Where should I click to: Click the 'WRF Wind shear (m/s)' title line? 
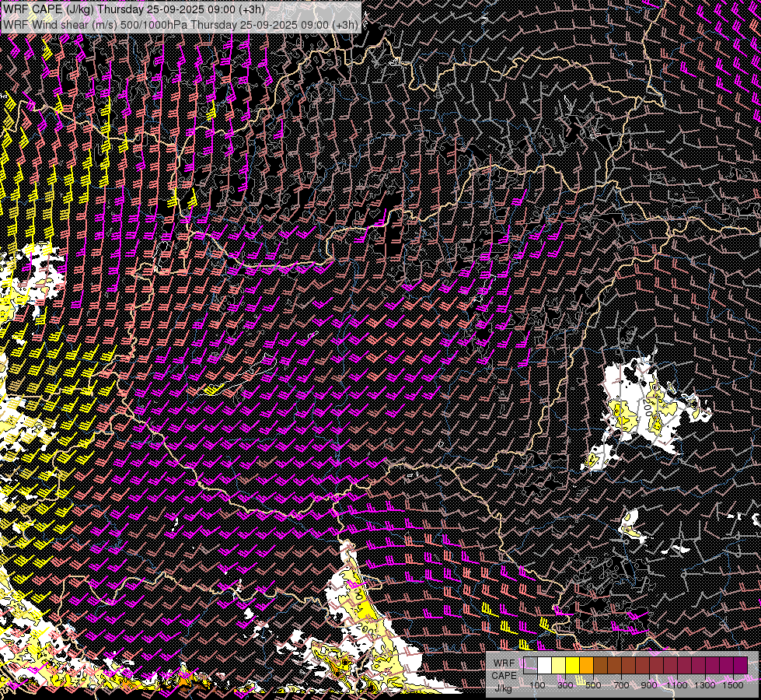[180, 25]
